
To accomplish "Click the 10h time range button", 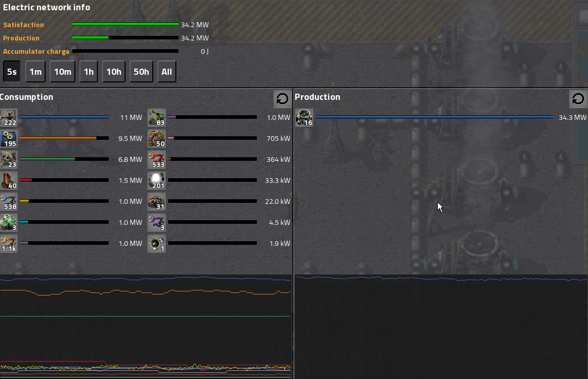I will click(114, 72).
